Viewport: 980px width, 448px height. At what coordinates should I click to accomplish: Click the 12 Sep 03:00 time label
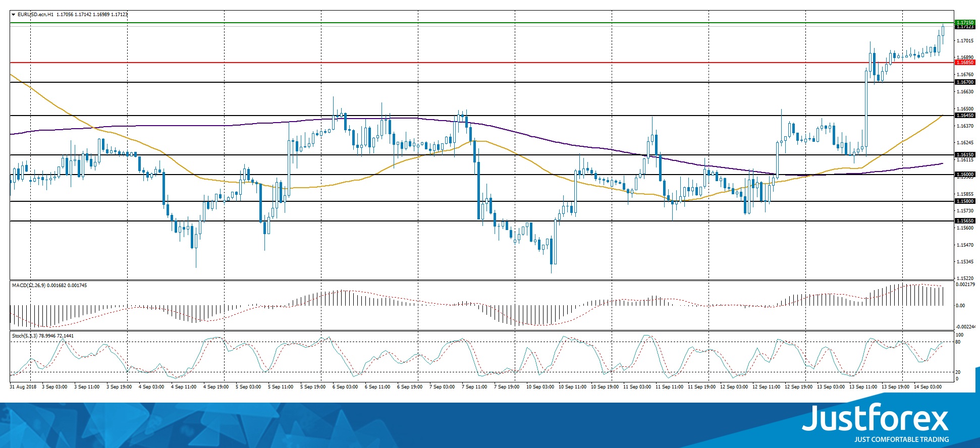[x=734, y=387]
